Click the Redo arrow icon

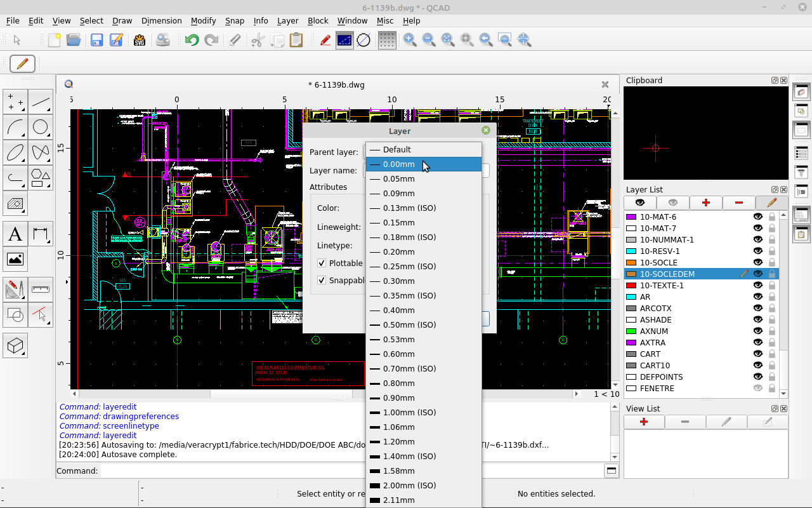click(x=211, y=40)
